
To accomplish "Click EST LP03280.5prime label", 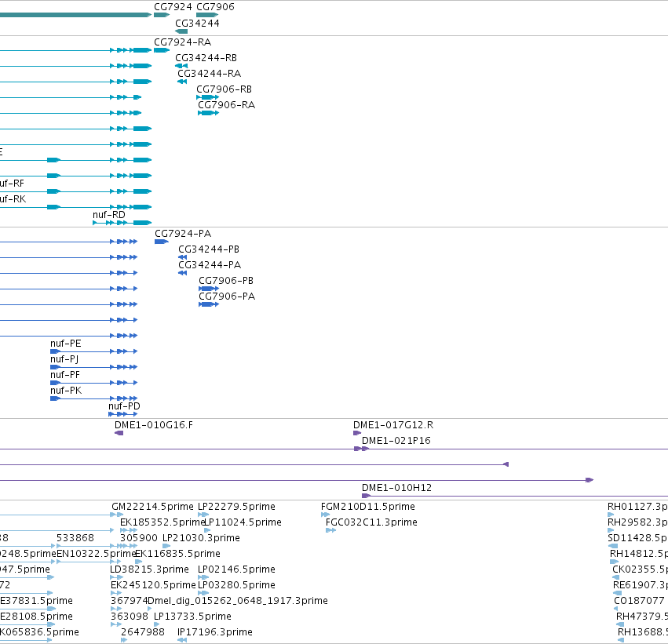I will tap(236, 586).
